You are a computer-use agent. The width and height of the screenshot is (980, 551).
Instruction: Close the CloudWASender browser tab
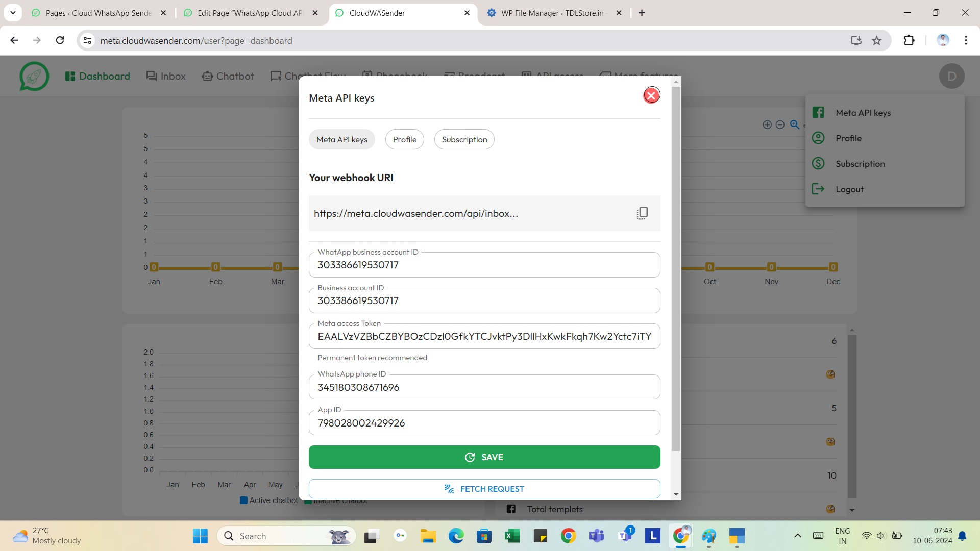pos(467,13)
